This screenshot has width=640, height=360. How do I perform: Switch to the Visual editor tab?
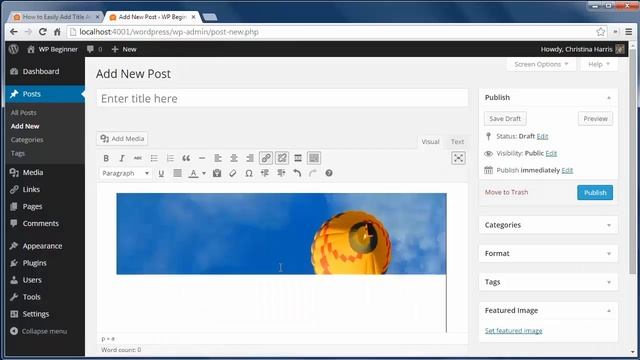click(x=430, y=142)
